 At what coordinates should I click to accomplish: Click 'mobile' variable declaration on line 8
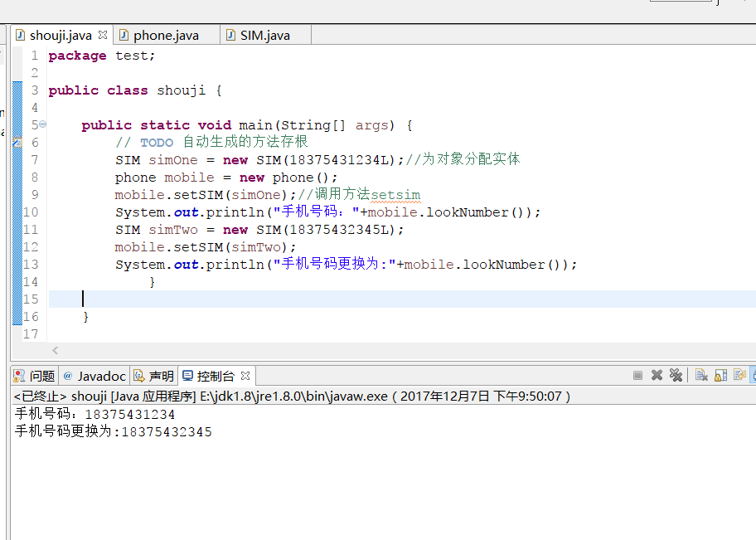click(189, 178)
